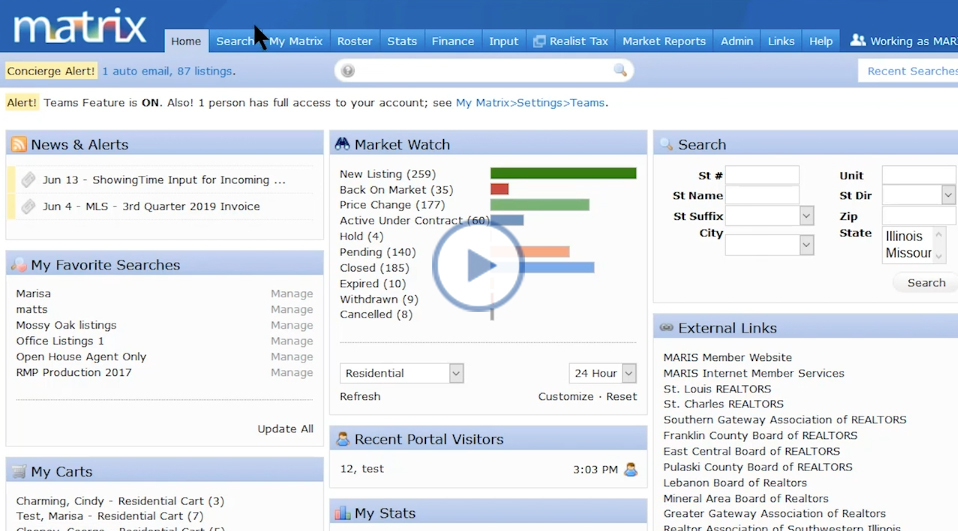Open the My Matrix tab
This screenshot has width=958, height=531.
(296, 41)
